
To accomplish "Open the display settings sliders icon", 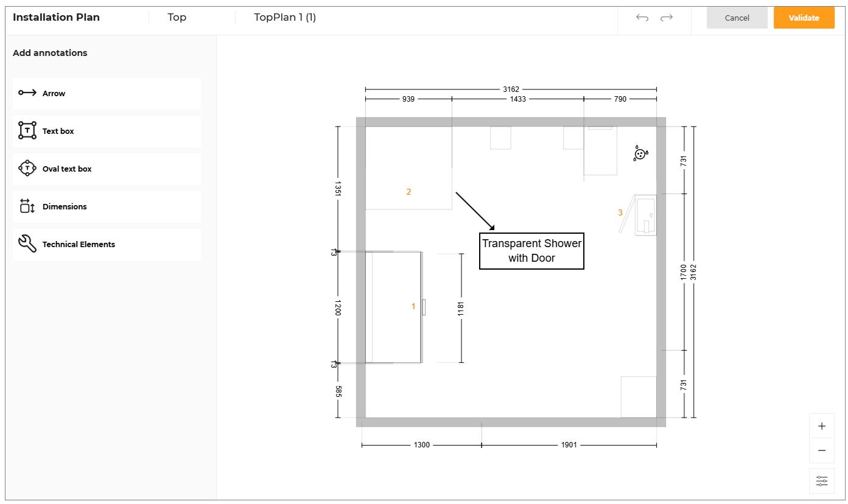I will [x=822, y=481].
